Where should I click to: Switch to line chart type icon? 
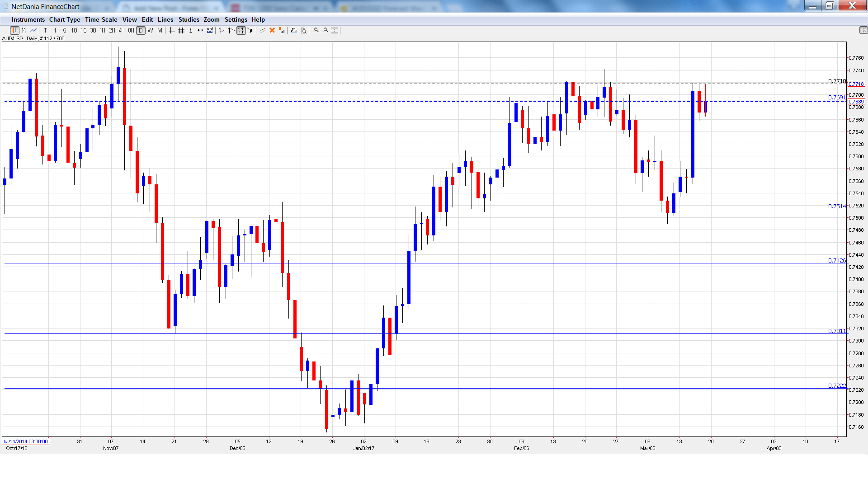pyautogui.click(x=33, y=30)
